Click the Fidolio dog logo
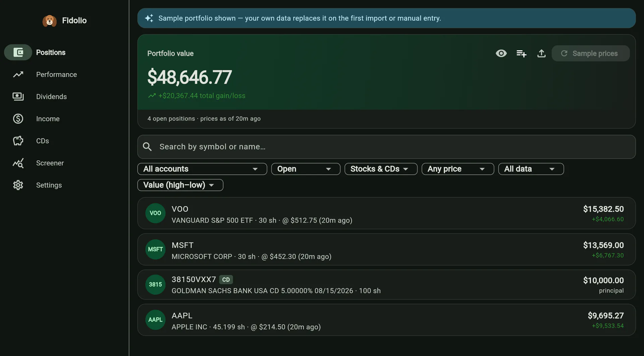Viewport: 644px width, 356px height. point(49,21)
